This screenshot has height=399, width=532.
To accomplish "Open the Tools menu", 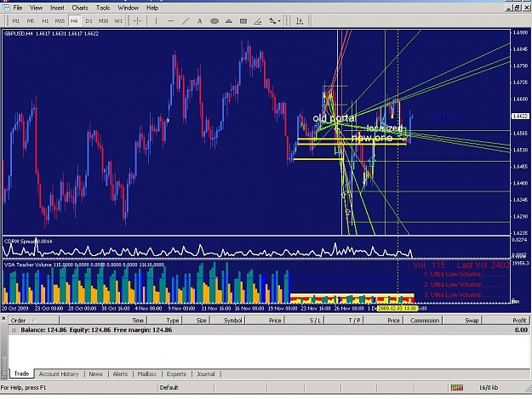I will point(103,8).
